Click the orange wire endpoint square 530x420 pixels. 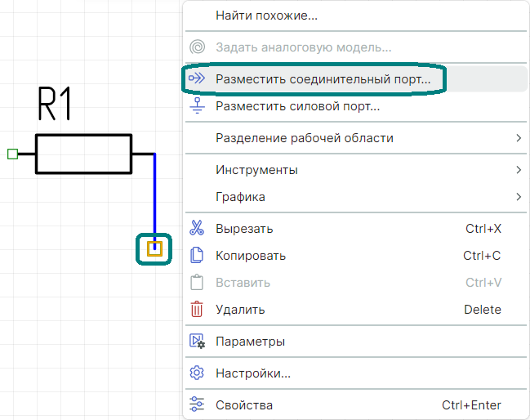154,248
